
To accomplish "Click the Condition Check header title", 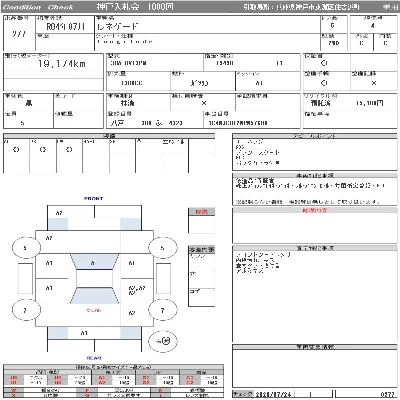I will 38,7.
